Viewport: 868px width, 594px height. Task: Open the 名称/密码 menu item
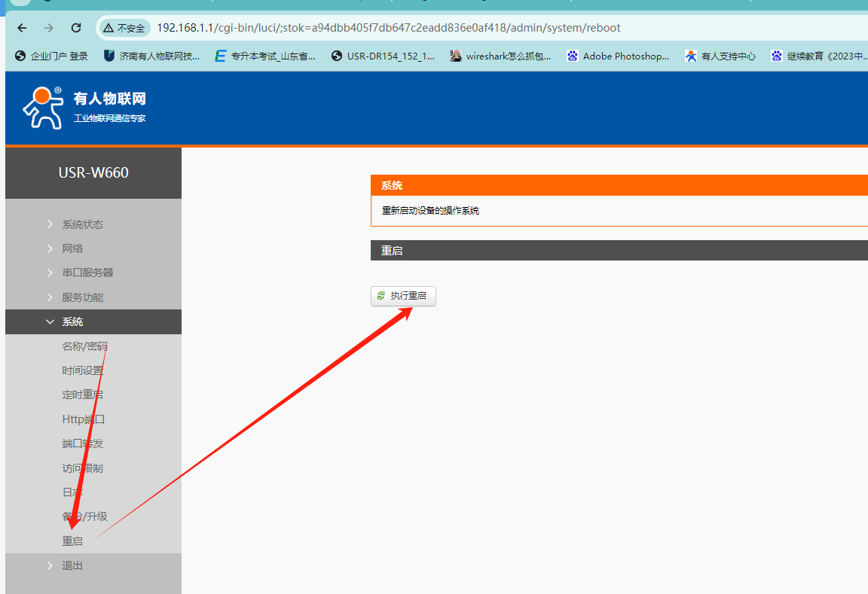tap(84, 346)
